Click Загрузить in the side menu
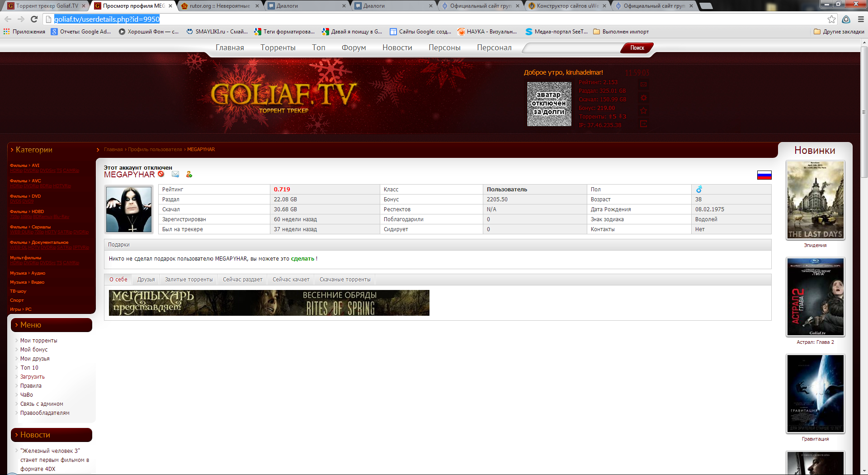The image size is (868, 475). pos(33,377)
